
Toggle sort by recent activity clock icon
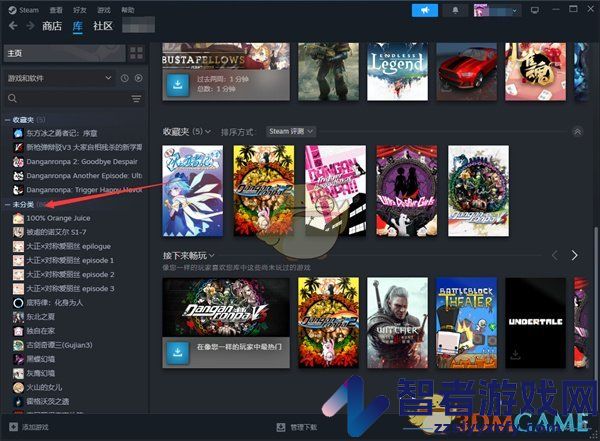pos(125,78)
